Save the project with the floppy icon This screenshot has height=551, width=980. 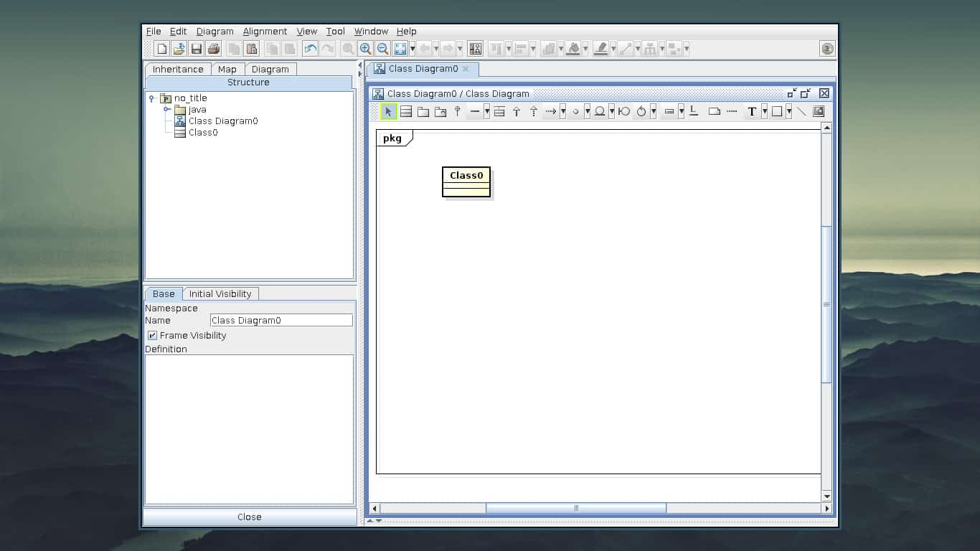(197, 49)
